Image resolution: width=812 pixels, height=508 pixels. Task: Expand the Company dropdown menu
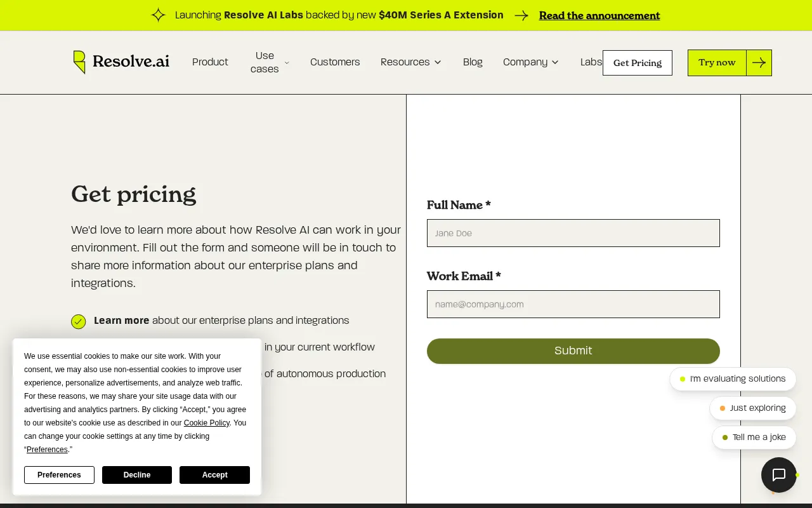(x=531, y=62)
